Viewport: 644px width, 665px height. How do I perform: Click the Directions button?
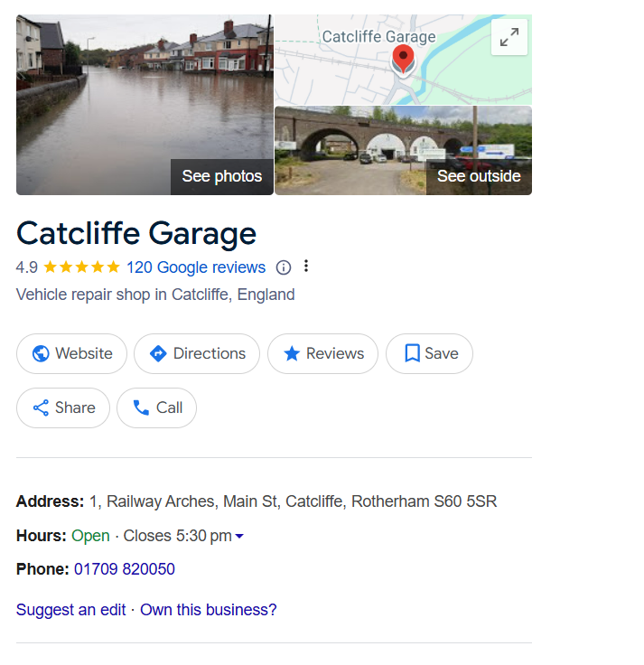[x=197, y=353]
